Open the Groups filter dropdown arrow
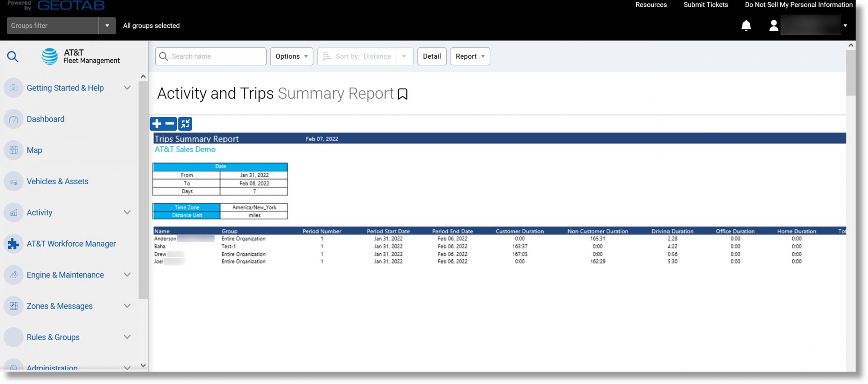This screenshot has width=868, height=384. point(107,25)
